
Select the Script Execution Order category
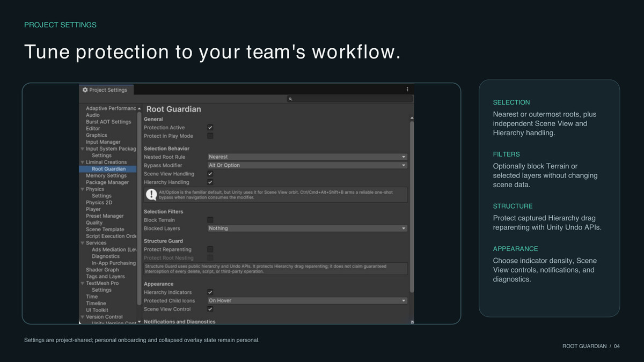pos(111,236)
